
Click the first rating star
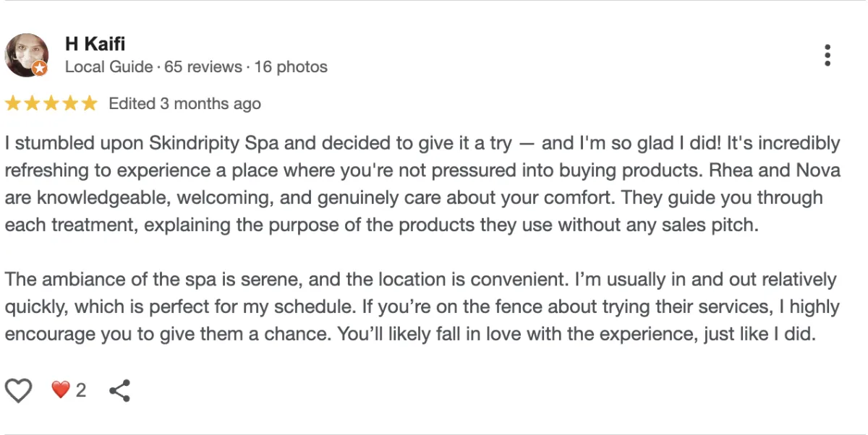(x=13, y=103)
